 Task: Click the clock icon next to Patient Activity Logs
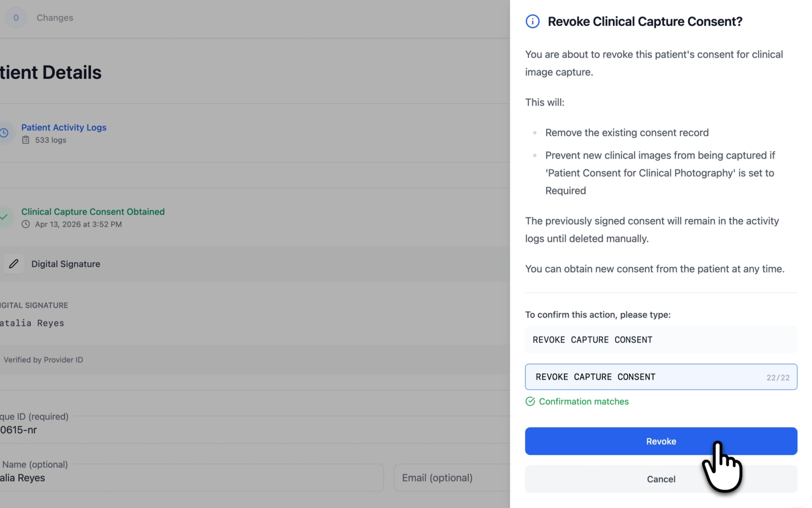[4, 132]
